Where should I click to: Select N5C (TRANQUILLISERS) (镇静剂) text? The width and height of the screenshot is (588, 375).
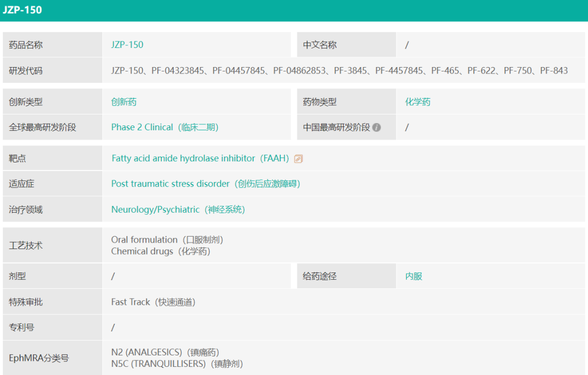(177, 364)
